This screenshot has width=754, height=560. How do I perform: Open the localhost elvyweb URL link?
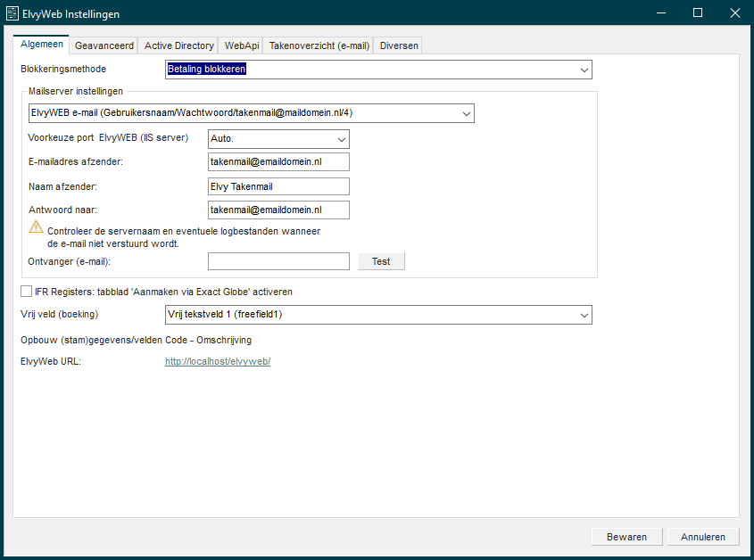pyautogui.click(x=218, y=361)
